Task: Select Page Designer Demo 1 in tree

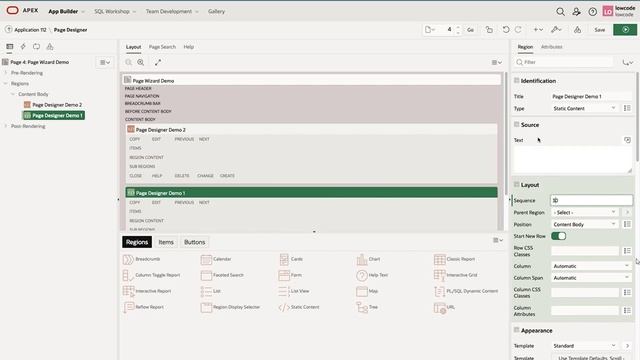Action: (x=53, y=116)
